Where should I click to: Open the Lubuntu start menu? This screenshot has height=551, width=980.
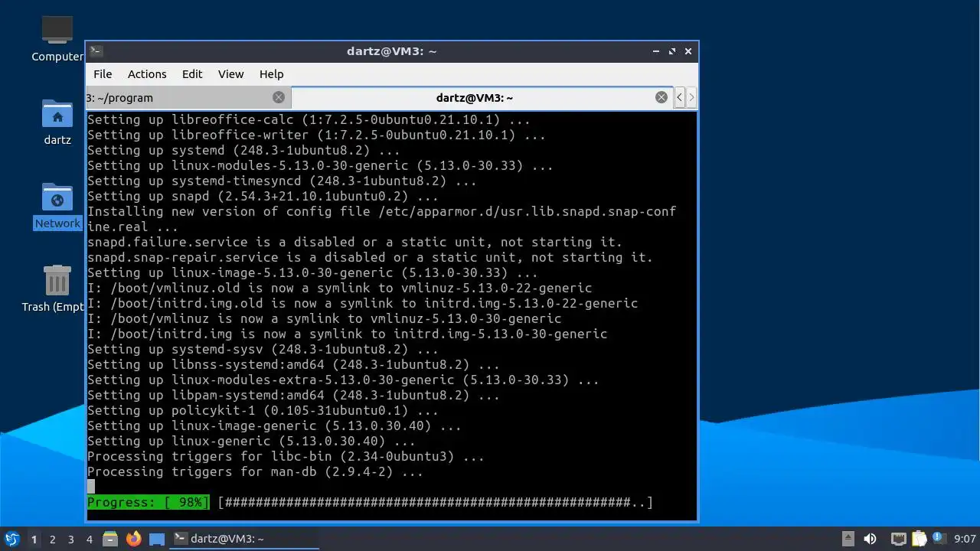[11, 539]
